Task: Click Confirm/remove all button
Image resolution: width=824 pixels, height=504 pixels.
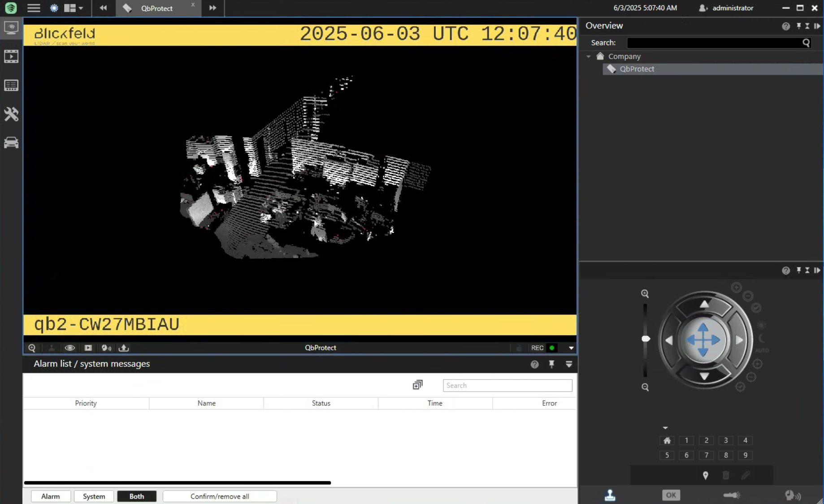Action: coord(220,496)
